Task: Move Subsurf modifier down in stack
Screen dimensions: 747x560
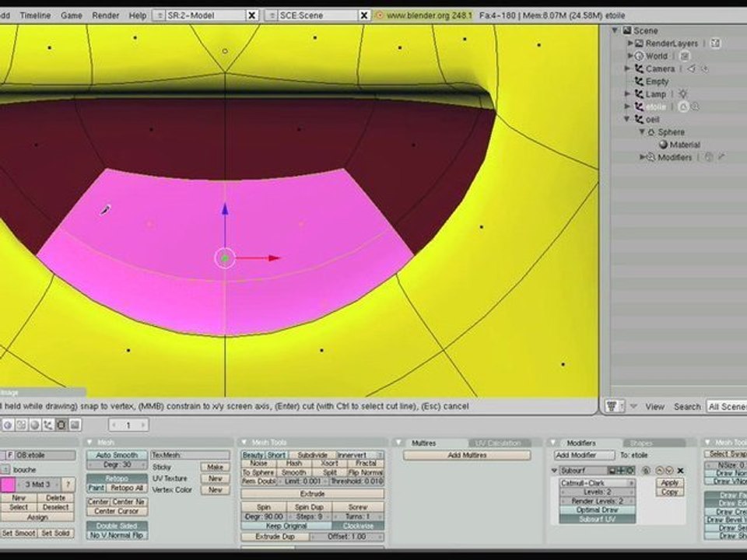Action: [669, 471]
